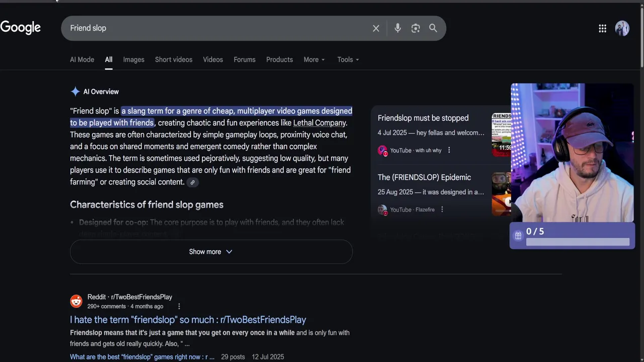644x362 pixels.
Task: Click thumbnail of 'The (FRIENDSLOP) Epidemic'
Action: 501,194
